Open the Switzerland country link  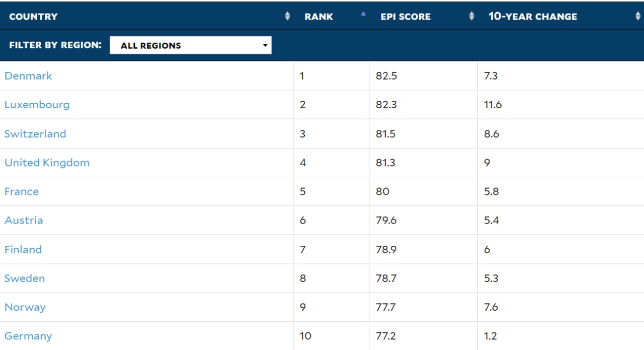click(35, 133)
